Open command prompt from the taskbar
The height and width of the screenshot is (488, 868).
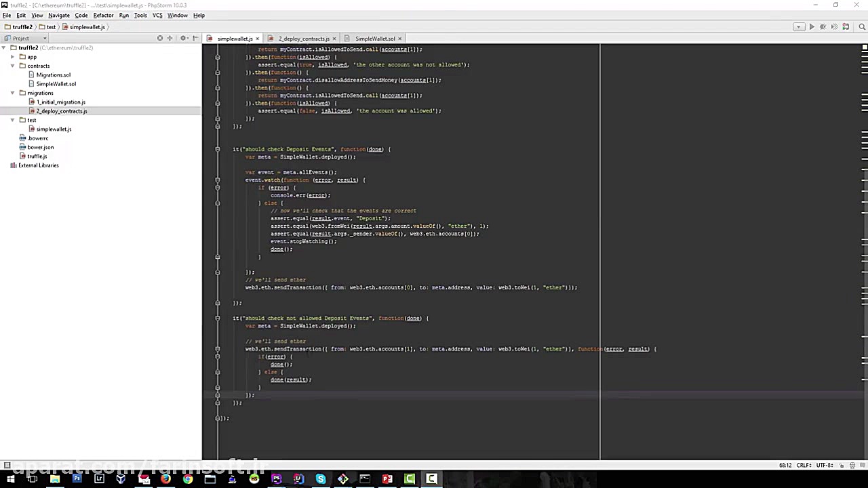click(365, 480)
